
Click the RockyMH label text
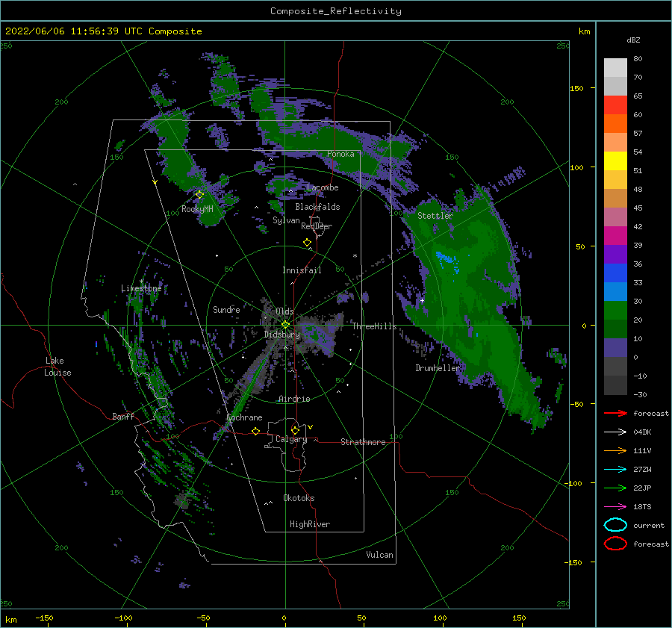(x=197, y=209)
